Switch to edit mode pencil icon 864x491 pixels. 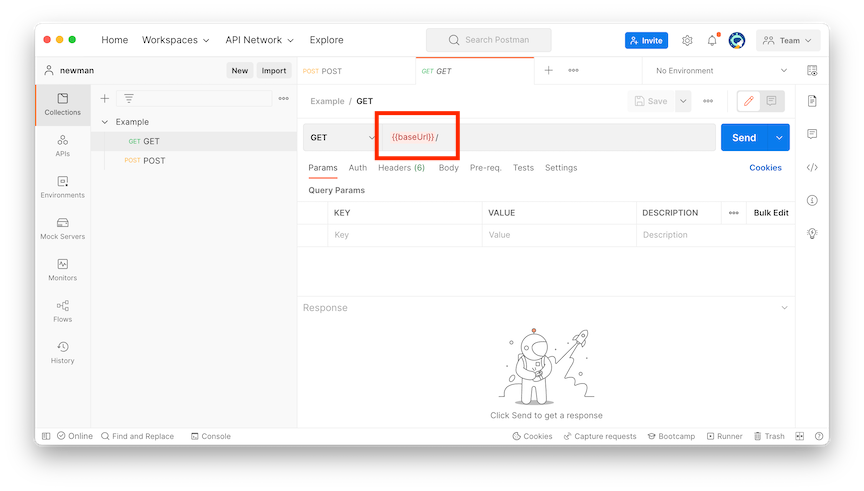(x=749, y=101)
